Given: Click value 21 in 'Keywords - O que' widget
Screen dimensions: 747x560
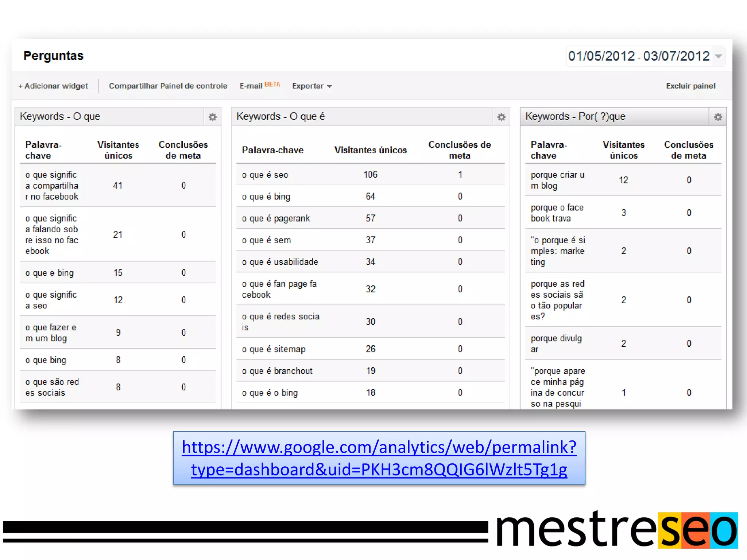Looking at the screenshot, I should [x=117, y=234].
